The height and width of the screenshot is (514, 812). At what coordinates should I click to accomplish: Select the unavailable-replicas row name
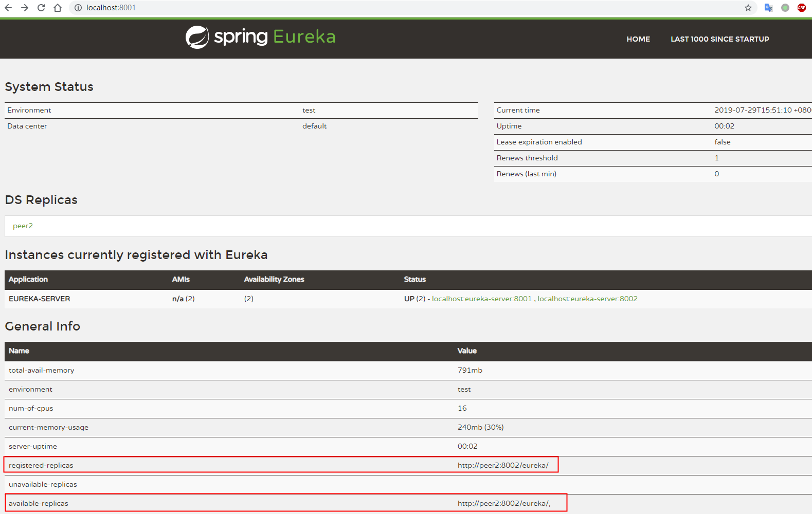point(43,484)
